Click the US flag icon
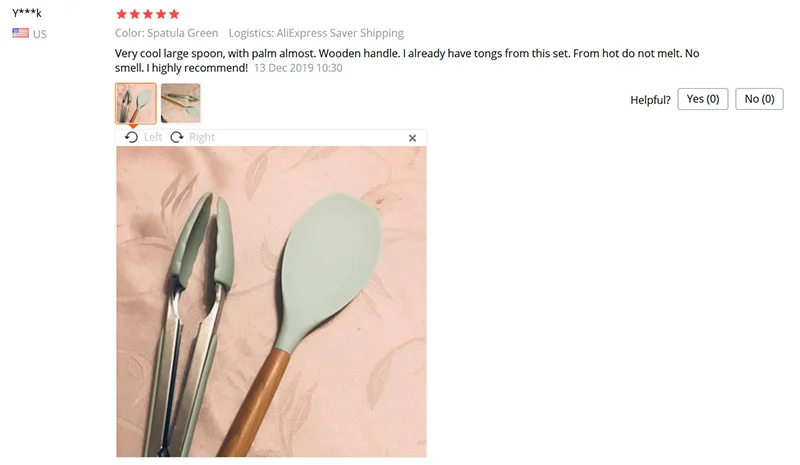This screenshot has height=465, width=800. (20, 33)
